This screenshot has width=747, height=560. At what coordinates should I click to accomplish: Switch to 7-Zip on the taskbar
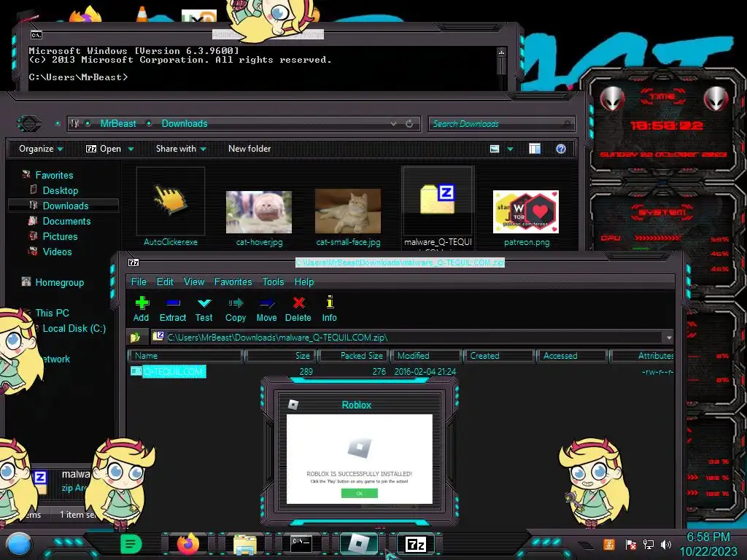tap(415, 544)
